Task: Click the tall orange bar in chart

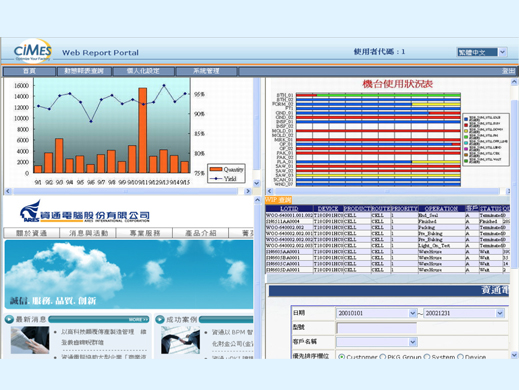Action: (x=143, y=130)
